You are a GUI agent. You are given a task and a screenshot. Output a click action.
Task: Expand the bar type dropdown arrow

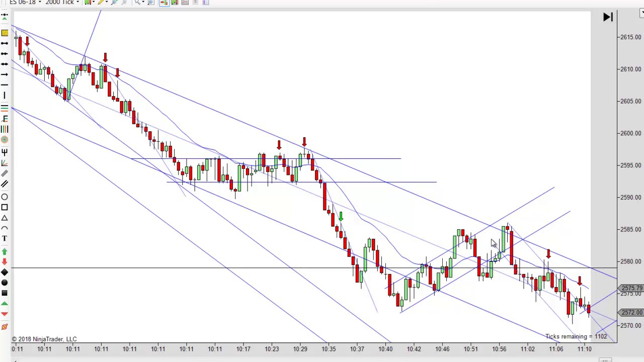point(94,2)
